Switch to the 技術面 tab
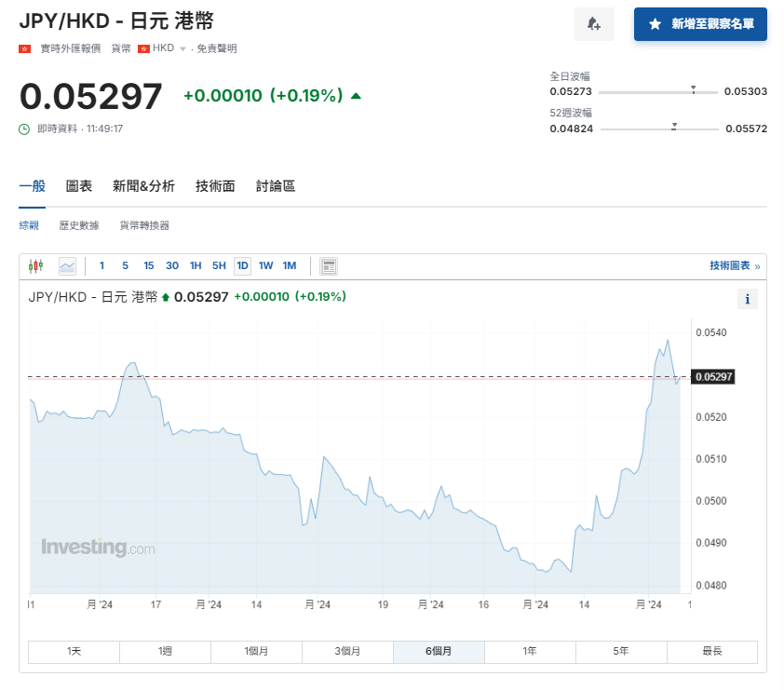The height and width of the screenshot is (690, 784). 215,185
